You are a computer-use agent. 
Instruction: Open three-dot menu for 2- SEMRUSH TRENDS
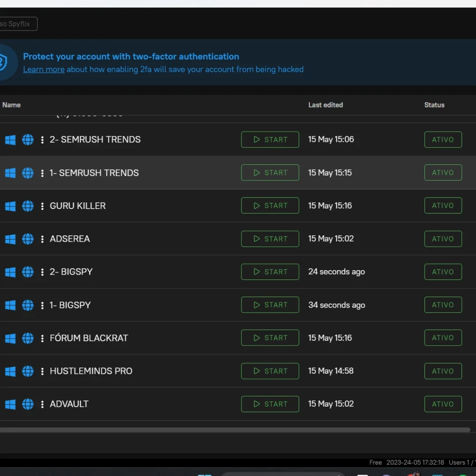click(x=42, y=140)
